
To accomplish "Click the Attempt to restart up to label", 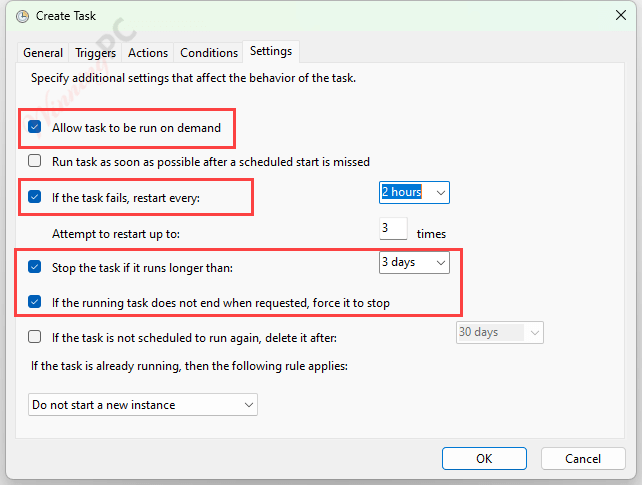I will pyautogui.click(x=116, y=234).
